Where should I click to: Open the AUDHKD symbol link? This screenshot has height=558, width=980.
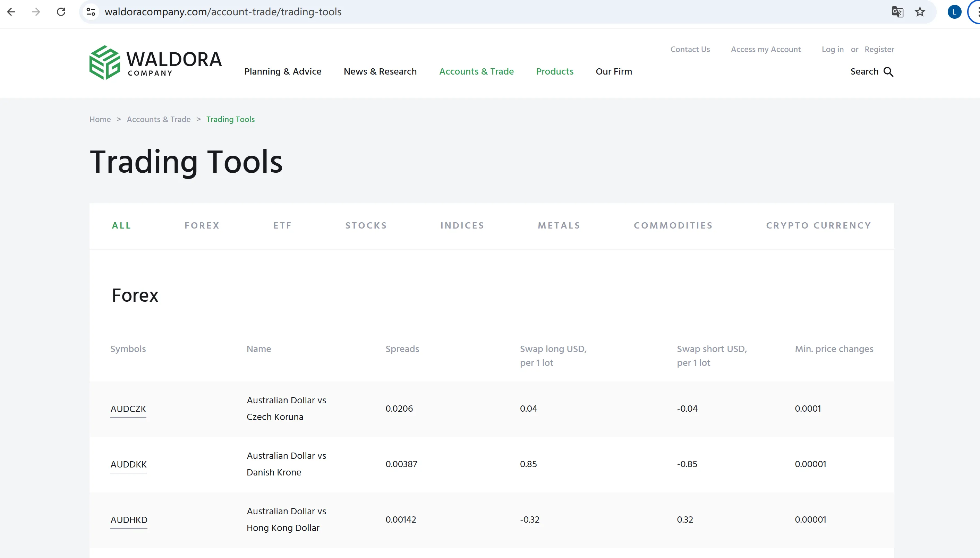click(129, 520)
